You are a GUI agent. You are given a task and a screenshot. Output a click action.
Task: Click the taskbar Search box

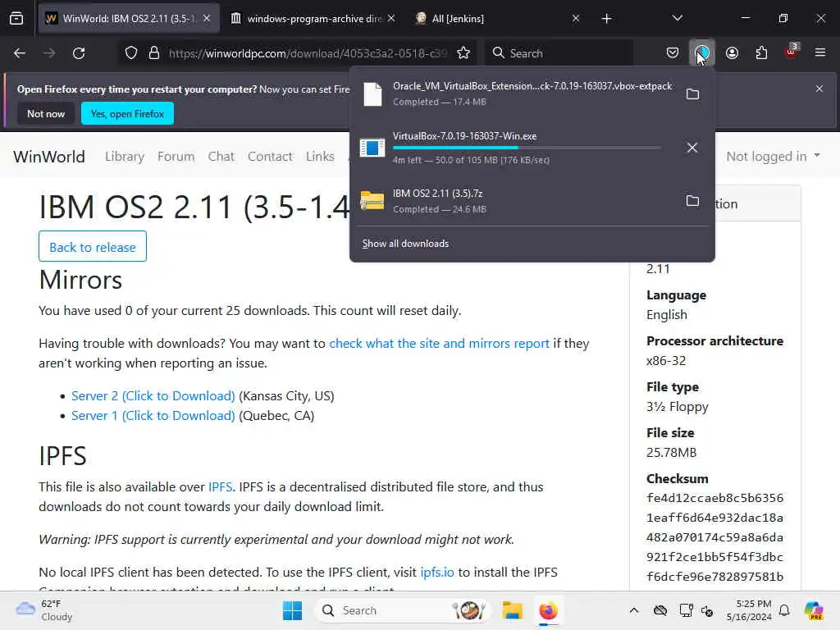coord(403,610)
